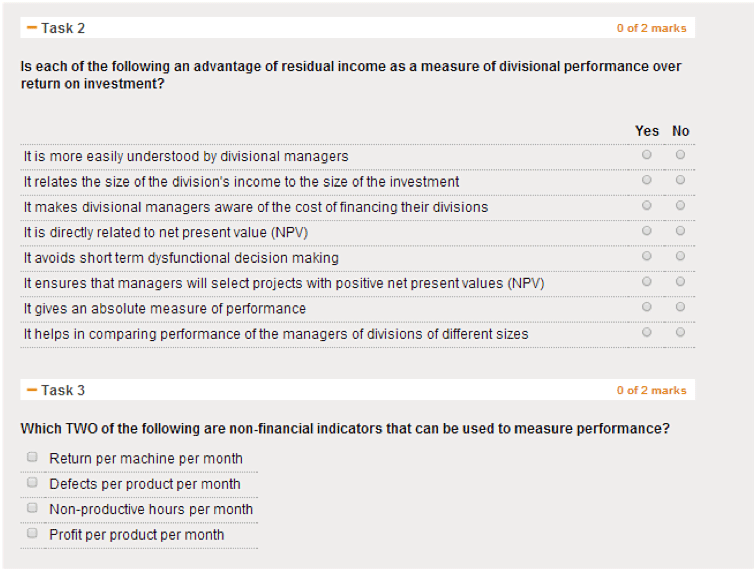Tick 'Profit per product per month' checkbox
Viewport: 756px width, 572px height.
point(32,533)
